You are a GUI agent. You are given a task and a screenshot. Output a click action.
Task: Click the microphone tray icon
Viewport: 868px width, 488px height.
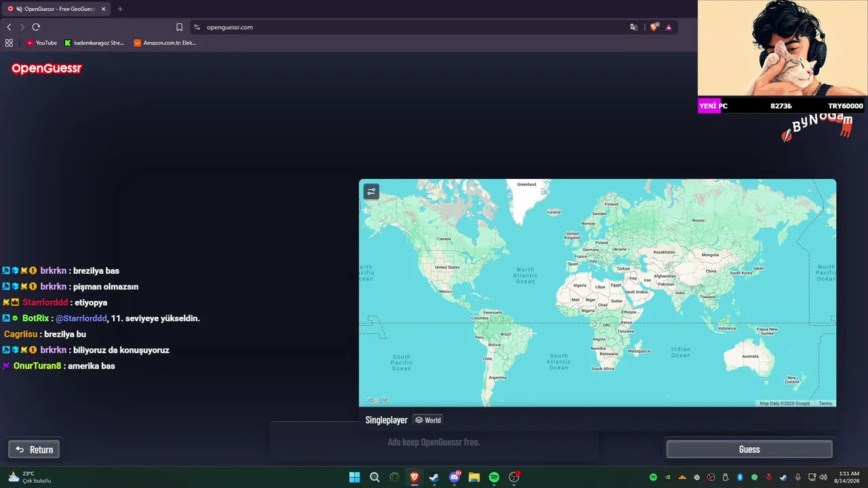[x=797, y=477]
